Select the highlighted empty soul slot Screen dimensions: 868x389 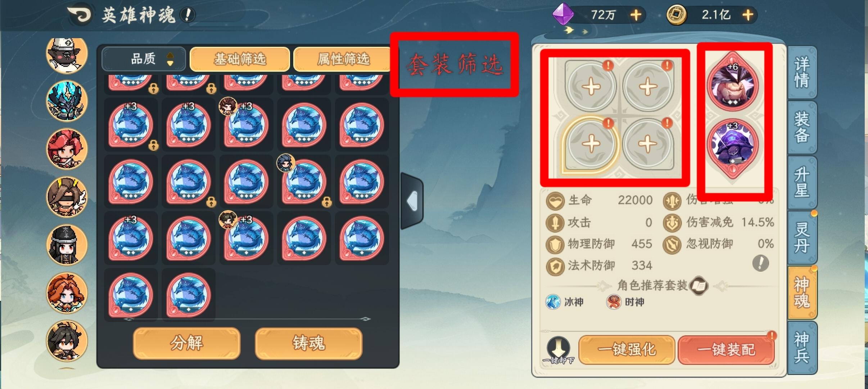click(x=591, y=144)
